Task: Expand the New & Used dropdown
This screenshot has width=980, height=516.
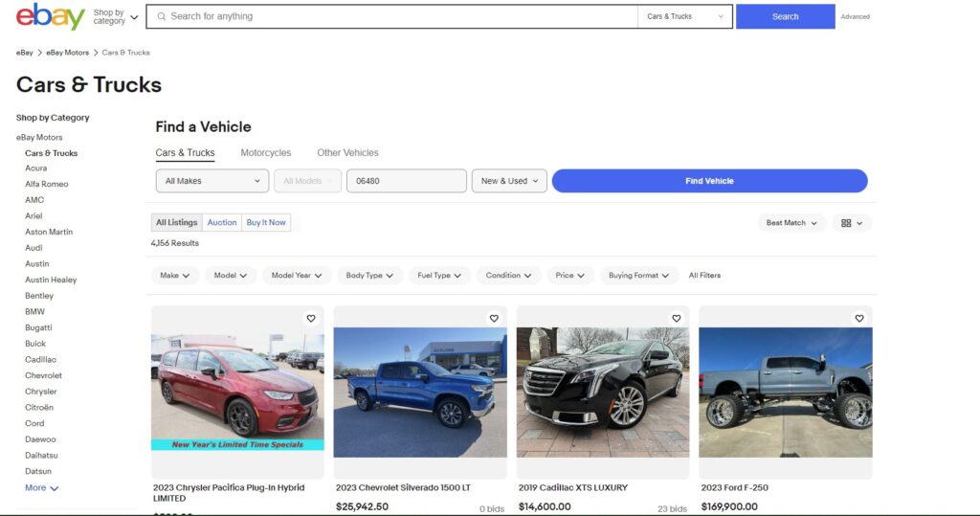Action: [x=509, y=181]
